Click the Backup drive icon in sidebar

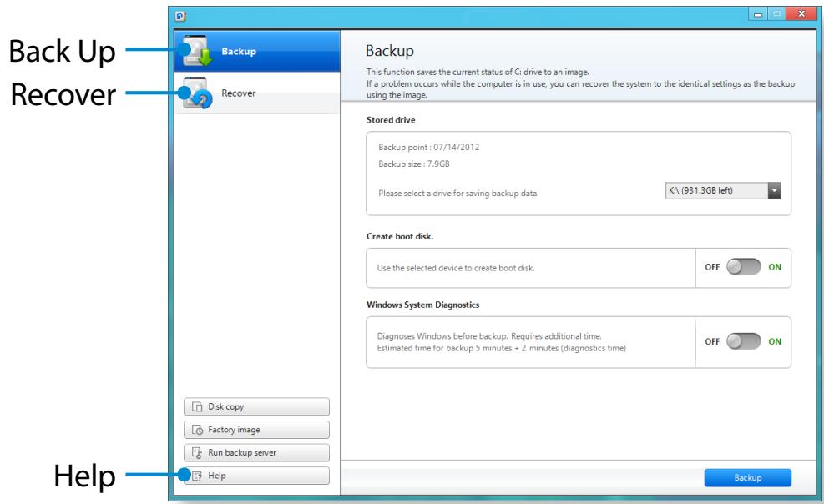(199, 53)
